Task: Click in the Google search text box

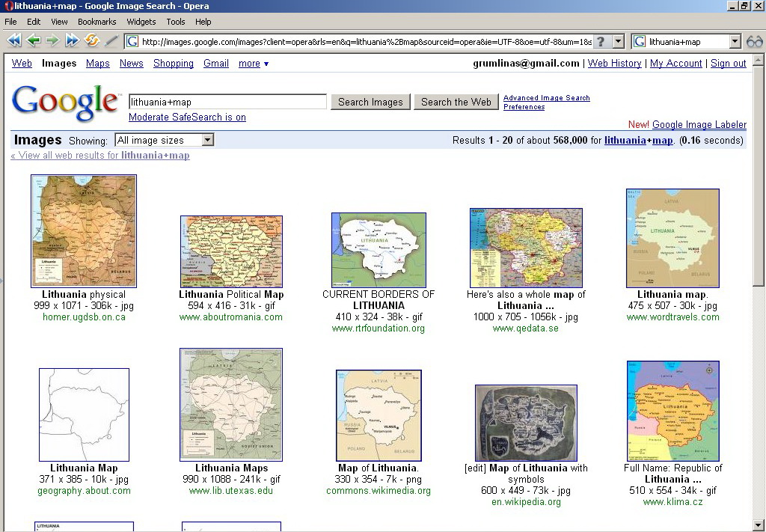Action: point(227,102)
